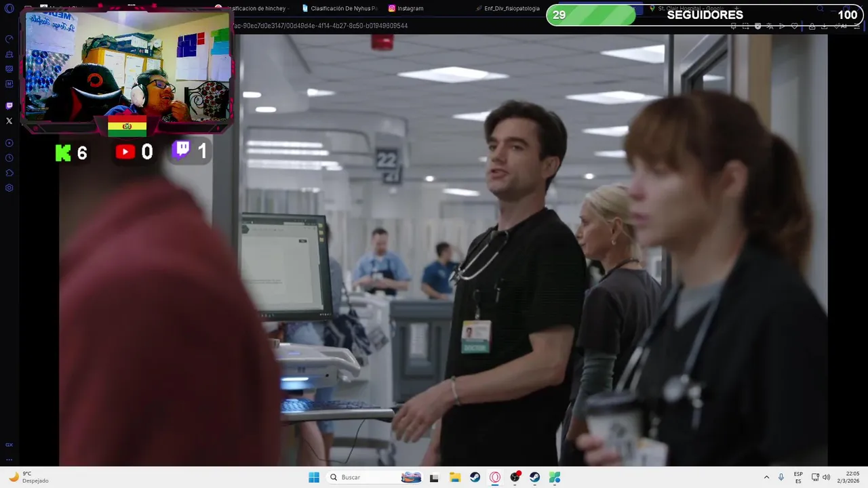The height and width of the screenshot is (488, 868).
Task: Open the ESP ES language switcher
Action: 798,477
